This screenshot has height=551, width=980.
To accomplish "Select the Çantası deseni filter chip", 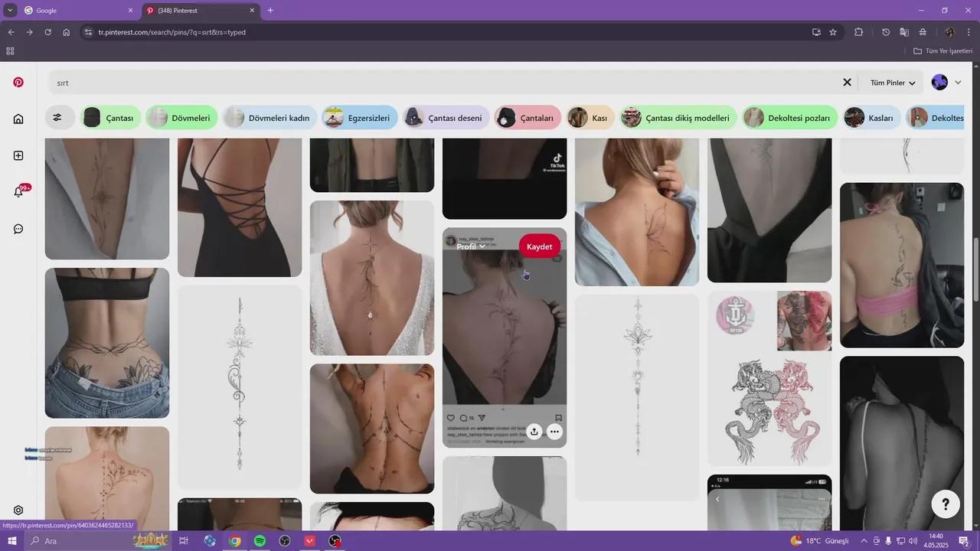I will pos(446,118).
